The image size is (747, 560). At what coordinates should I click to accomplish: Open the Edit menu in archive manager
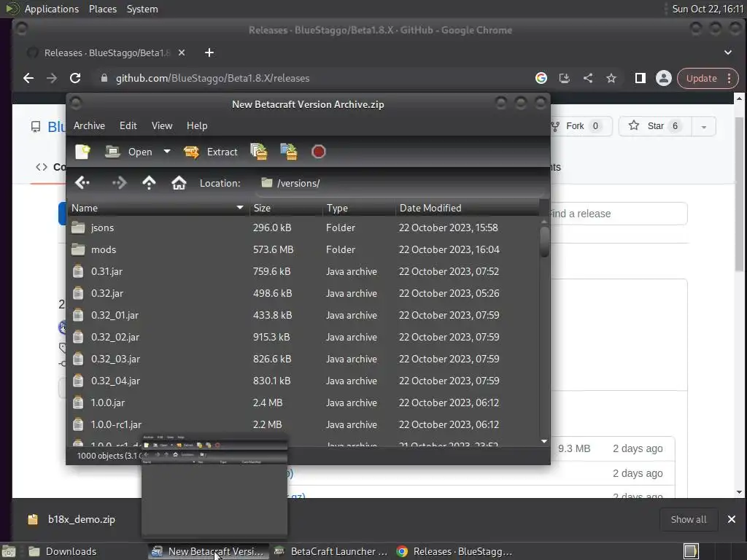pyautogui.click(x=128, y=125)
